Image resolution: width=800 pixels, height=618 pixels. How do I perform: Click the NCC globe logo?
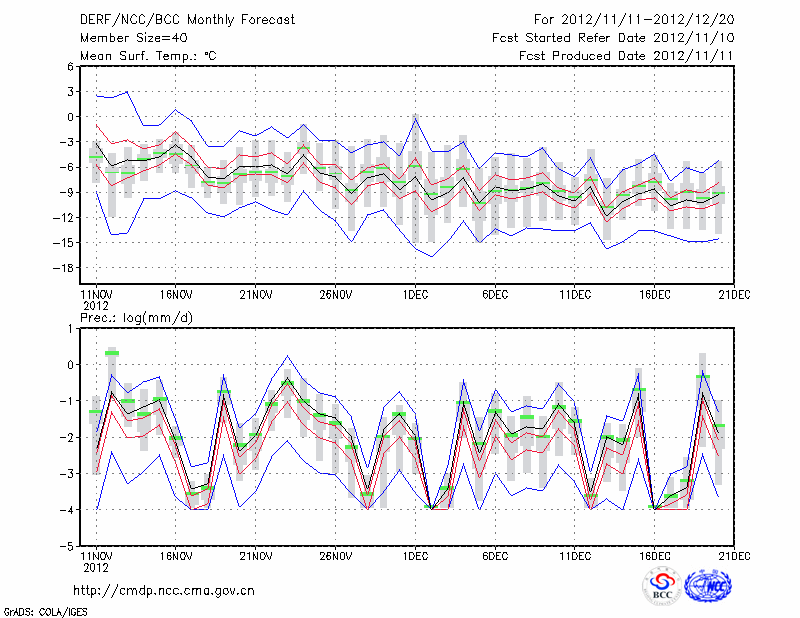[711, 586]
